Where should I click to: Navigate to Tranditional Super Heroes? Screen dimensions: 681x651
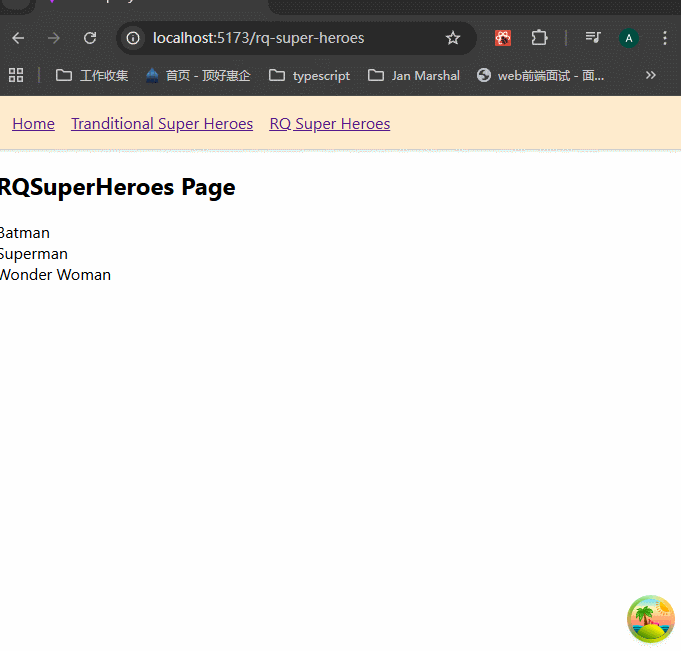pyautogui.click(x=162, y=124)
